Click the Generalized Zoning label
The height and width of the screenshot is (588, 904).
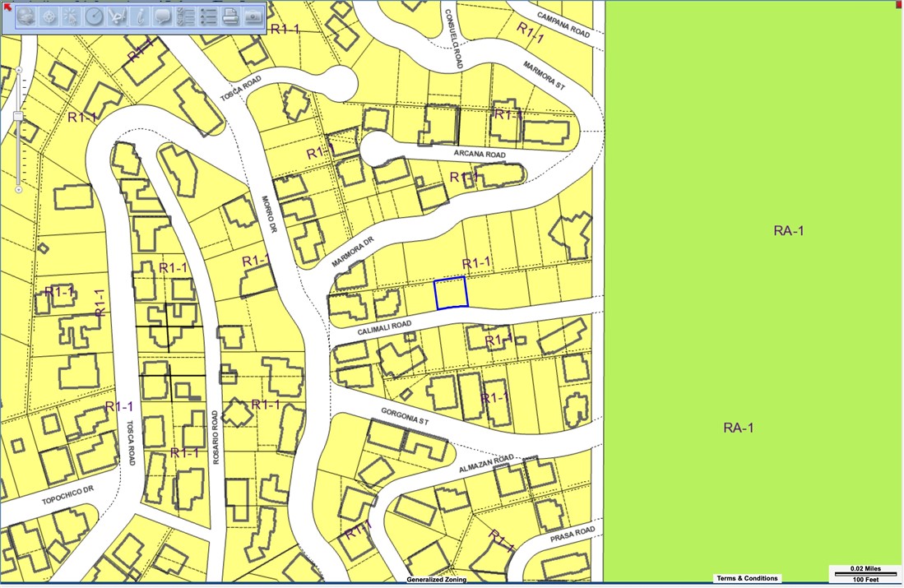436,580
